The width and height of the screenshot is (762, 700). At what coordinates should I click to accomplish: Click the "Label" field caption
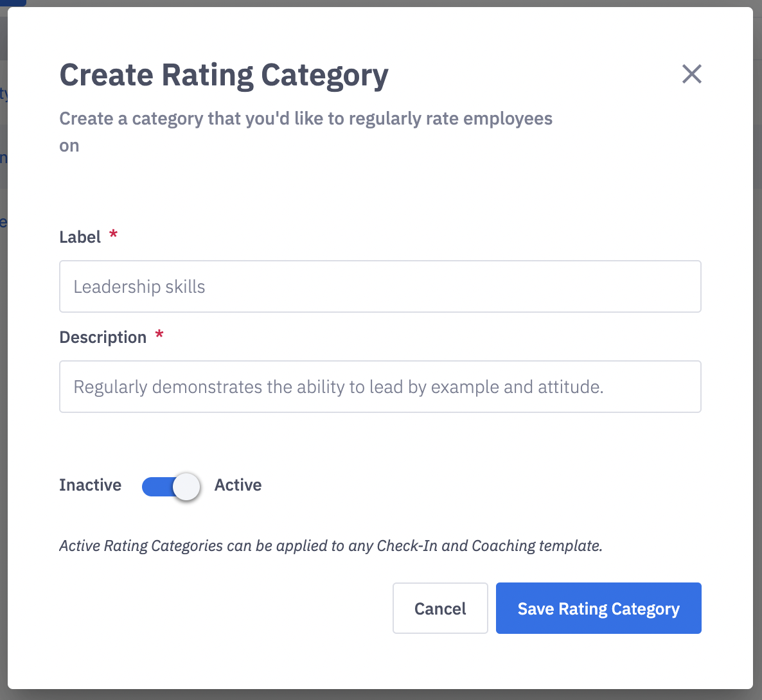tap(80, 237)
